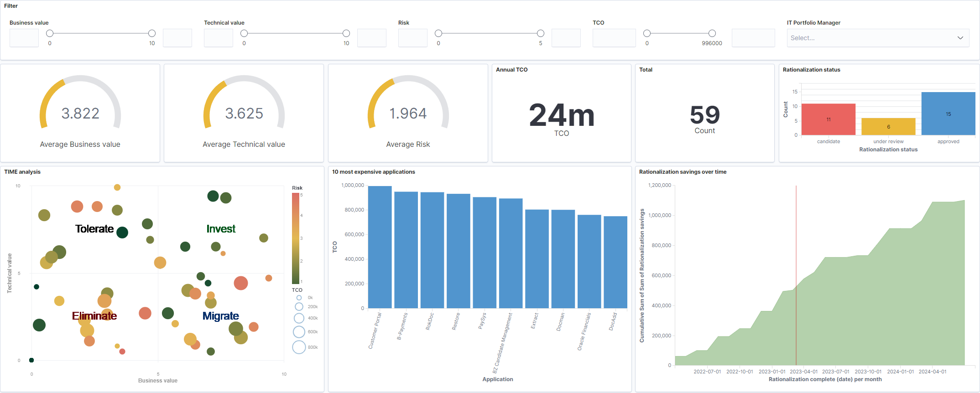The height and width of the screenshot is (393, 980).
Task: Focus TCO lower bound input
Action: [614, 38]
